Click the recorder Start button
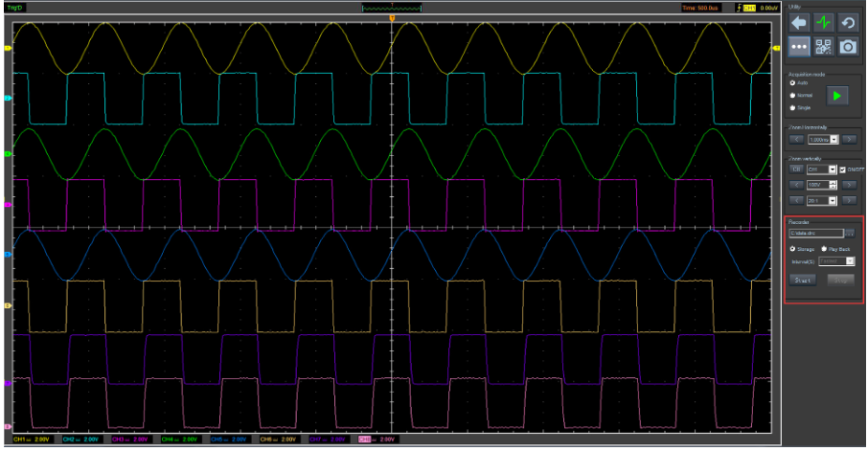This screenshot has width=868, height=451. click(802, 280)
